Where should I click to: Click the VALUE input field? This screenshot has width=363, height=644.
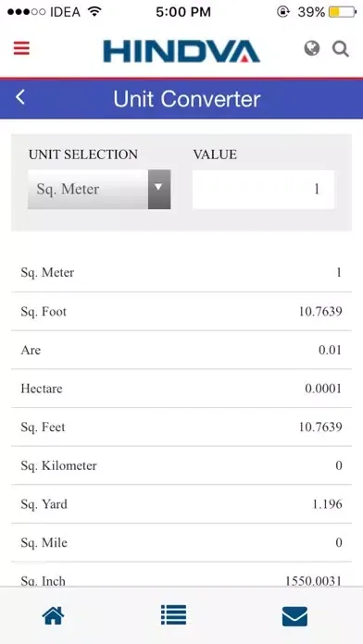tap(263, 190)
